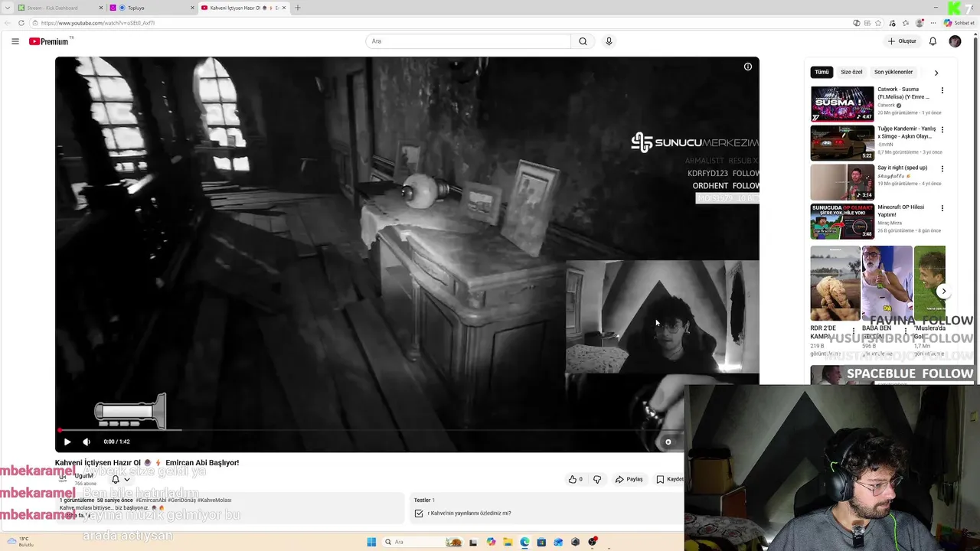The width and height of the screenshot is (980, 551).
Task: Open Say it right (sped up) thumbnail
Action: (842, 182)
